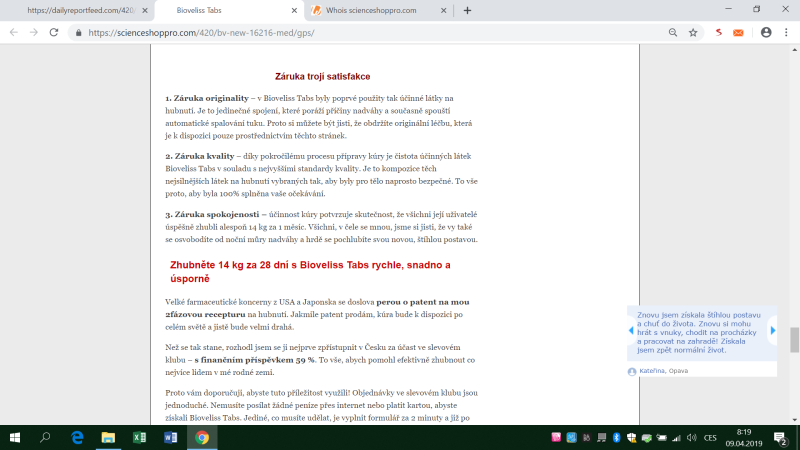Image resolution: width=800 pixels, height=450 pixels.
Task: Bookmark this page with the star
Action: (x=693, y=33)
